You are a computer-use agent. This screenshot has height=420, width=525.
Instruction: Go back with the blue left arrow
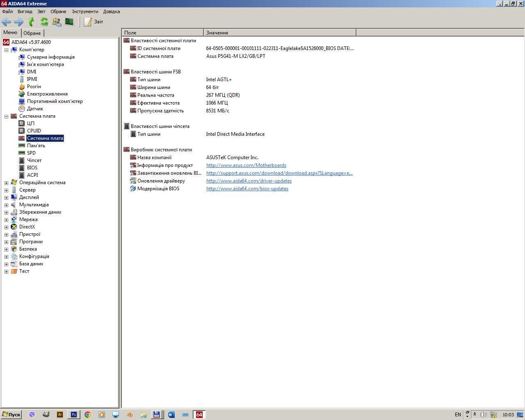pos(6,22)
